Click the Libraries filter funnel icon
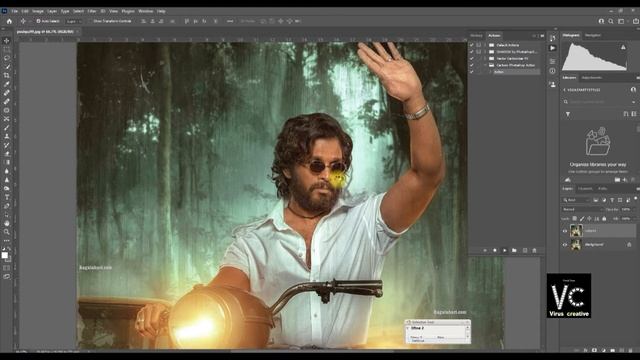Screen dimensions: 640x360 click(x=568, y=114)
